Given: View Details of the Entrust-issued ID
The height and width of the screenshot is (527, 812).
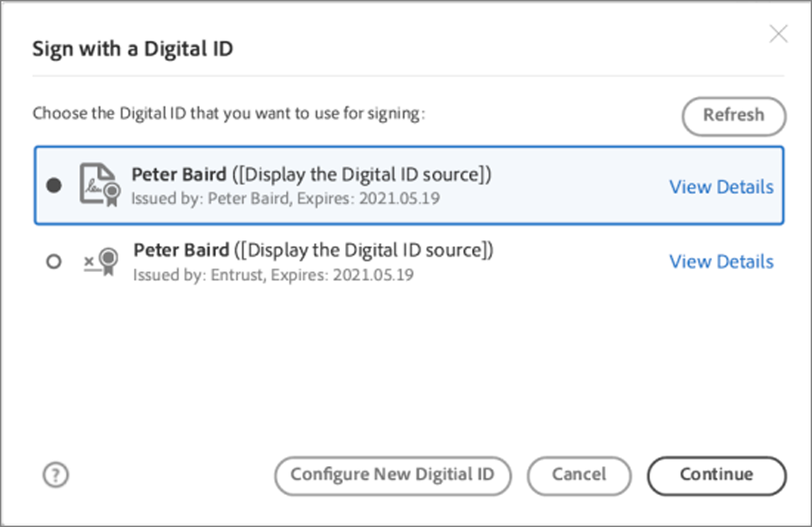Looking at the screenshot, I should pos(721,261).
